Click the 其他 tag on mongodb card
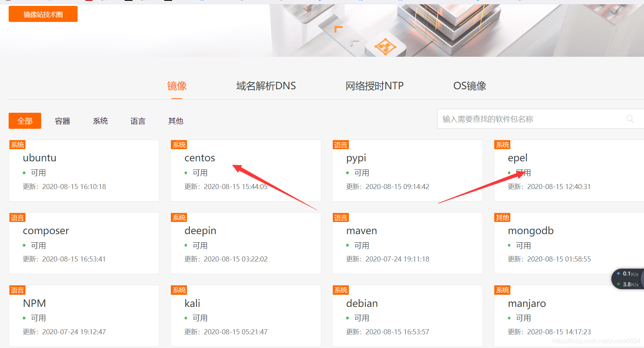This screenshot has width=644, height=348. [x=503, y=218]
